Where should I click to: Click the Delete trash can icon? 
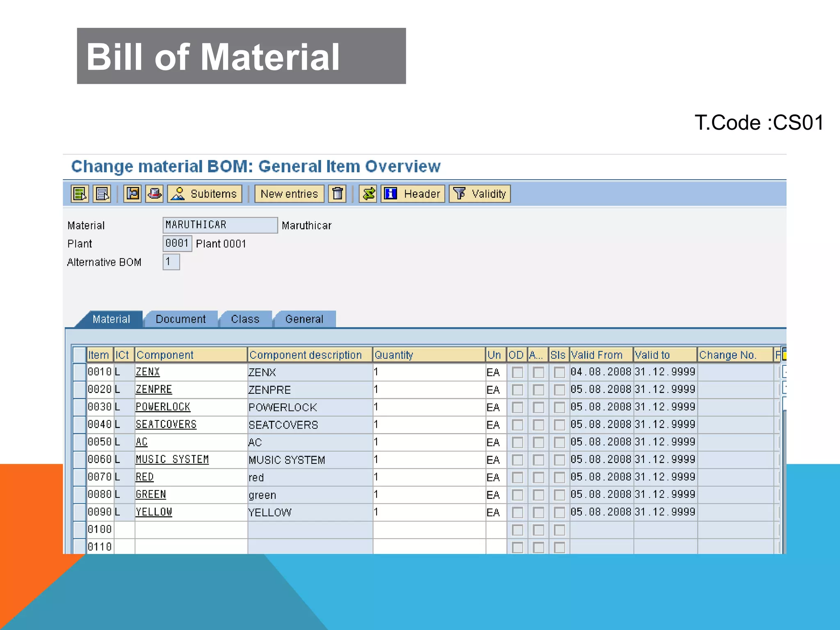337,194
